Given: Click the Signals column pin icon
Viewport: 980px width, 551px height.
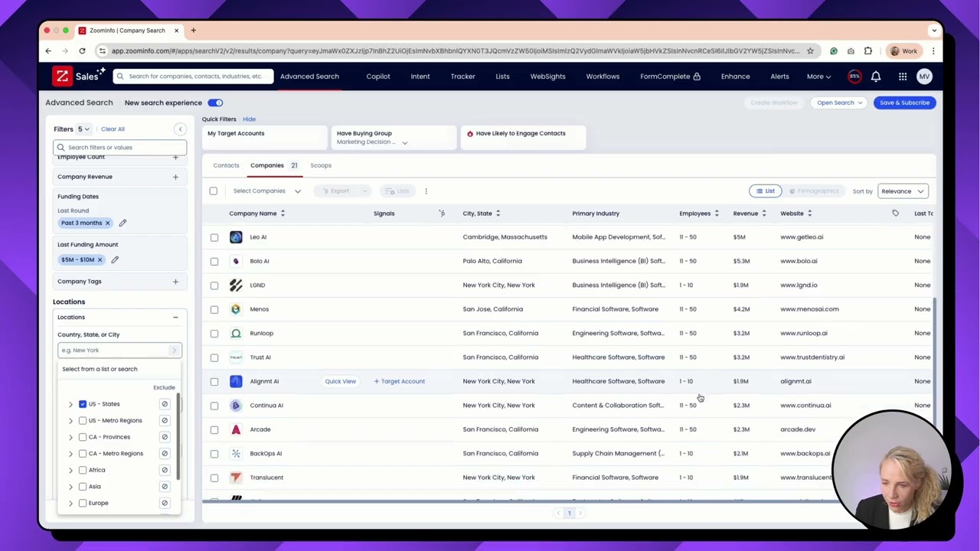Looking at the screenshot, I should click(x=442, y=214).
